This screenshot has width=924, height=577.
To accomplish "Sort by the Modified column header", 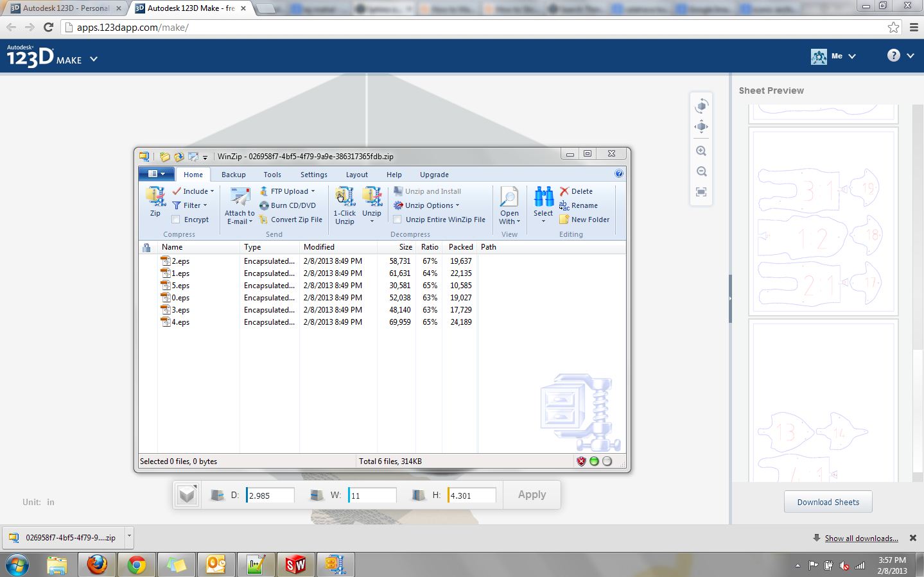I will tap(338, 247).
